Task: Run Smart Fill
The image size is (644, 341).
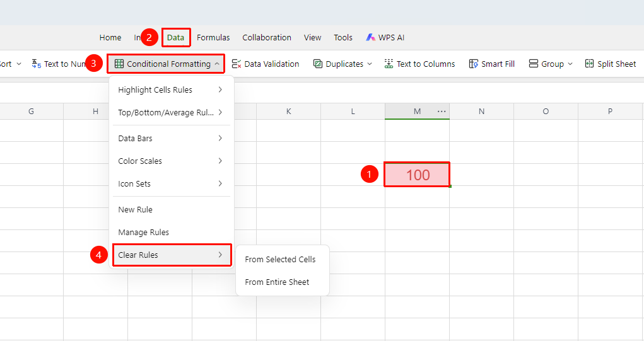Action: click(491, 64)
